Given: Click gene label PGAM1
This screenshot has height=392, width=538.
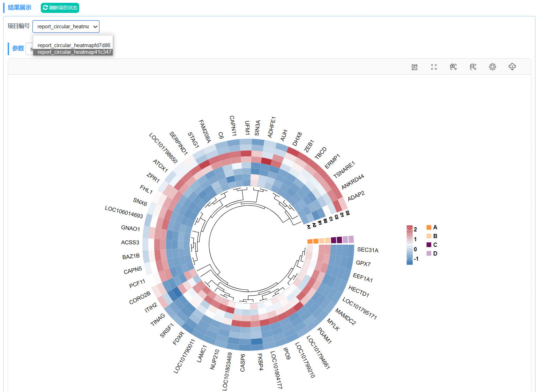Looking at the screenshot, I should [x=324, y=335].
